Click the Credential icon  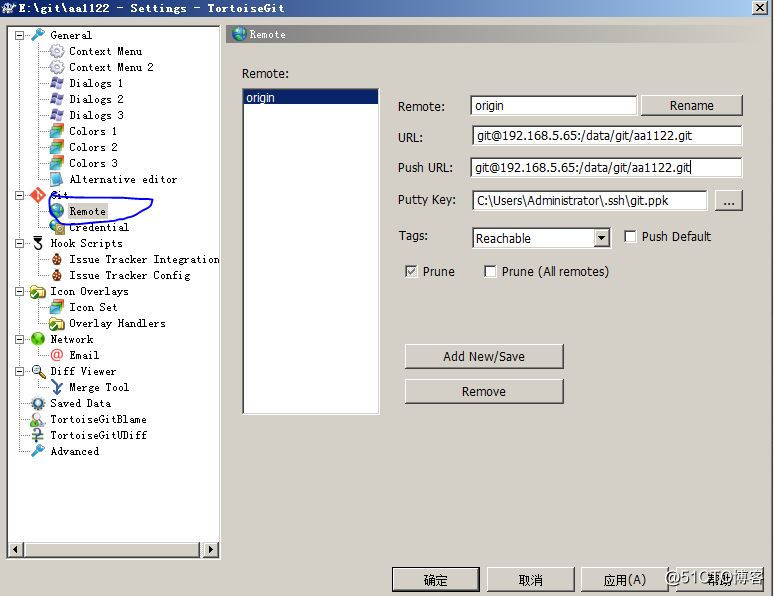point(57,227)
